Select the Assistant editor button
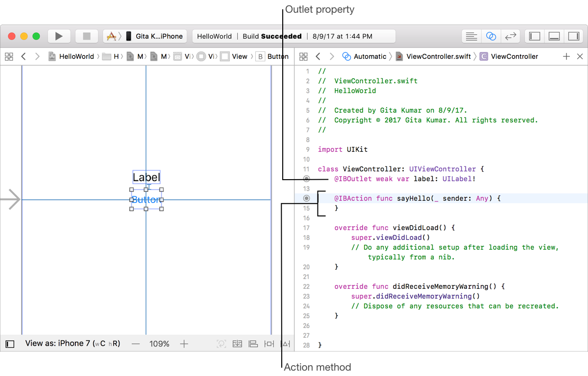 pos(490,36)
